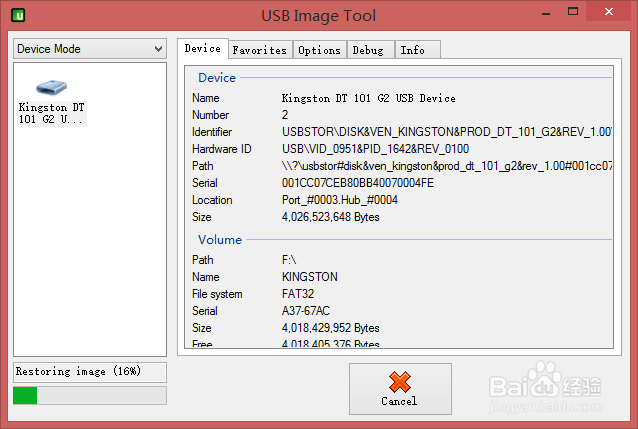This screenshot has height=429, width=638.
Task: Click the device serial number 001CC07CEB80BB40070004FE
Action: [x=358, y=183]
